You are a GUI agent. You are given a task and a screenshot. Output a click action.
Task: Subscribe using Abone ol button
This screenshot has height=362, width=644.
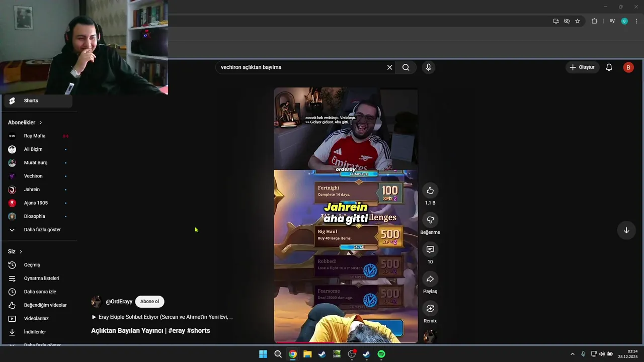click(x=149, y=302)
